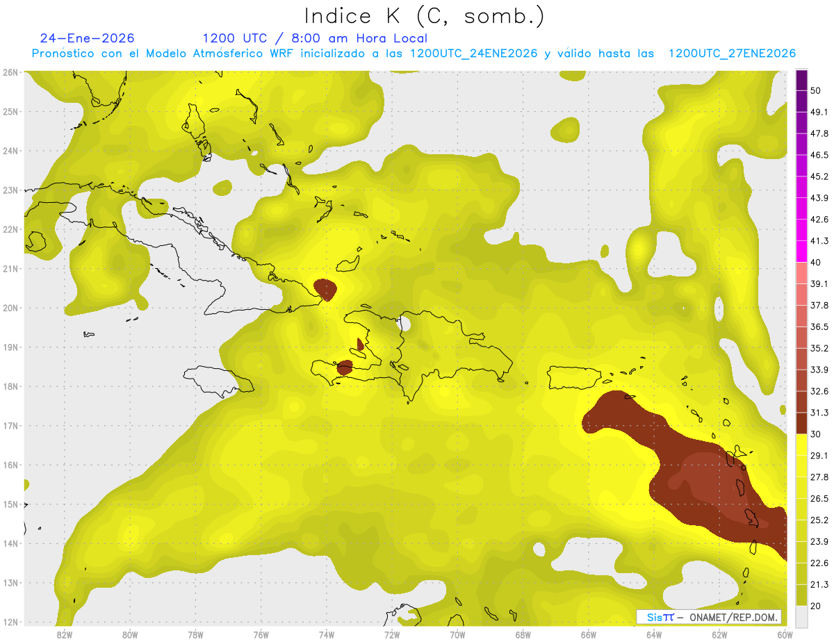Click the longitude label "66W"
Screen dimensions: 834x644
point(589,634)
